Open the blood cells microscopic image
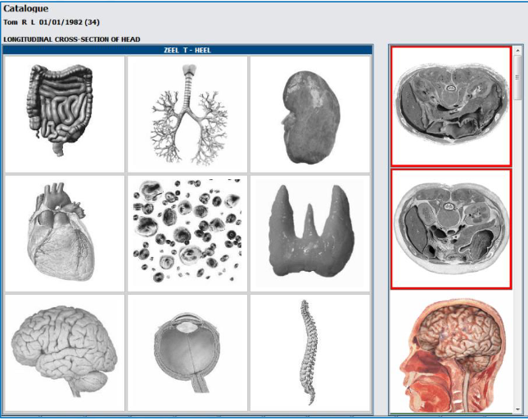 pos(187,233)
